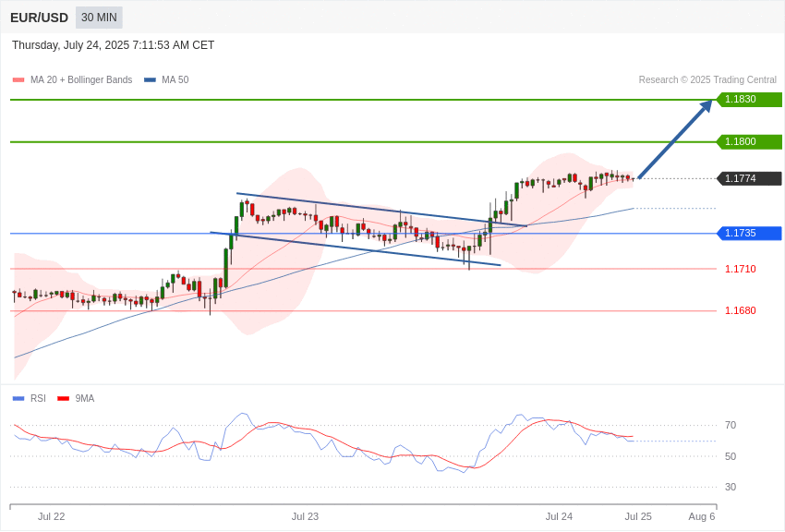Click the 1.1680 red support label

741,310
